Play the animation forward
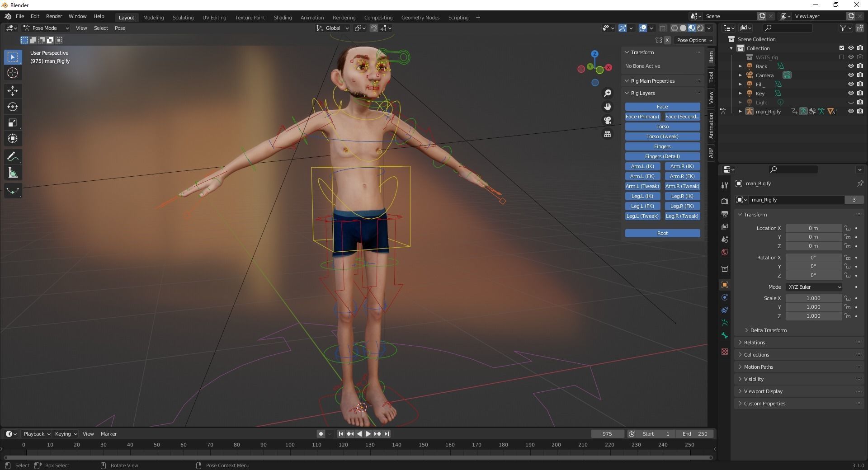This screenshot has width=868, height=470. [368, 434]
